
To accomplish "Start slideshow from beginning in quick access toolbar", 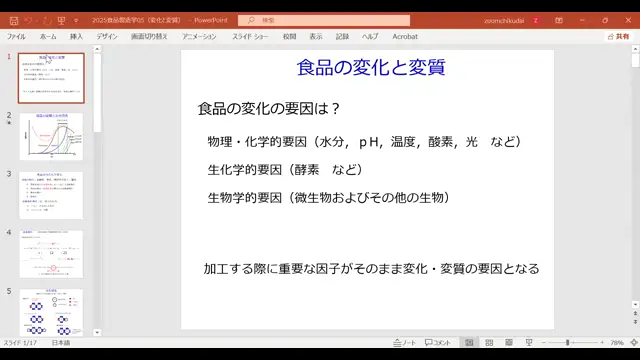I will (x=61, y=20).
